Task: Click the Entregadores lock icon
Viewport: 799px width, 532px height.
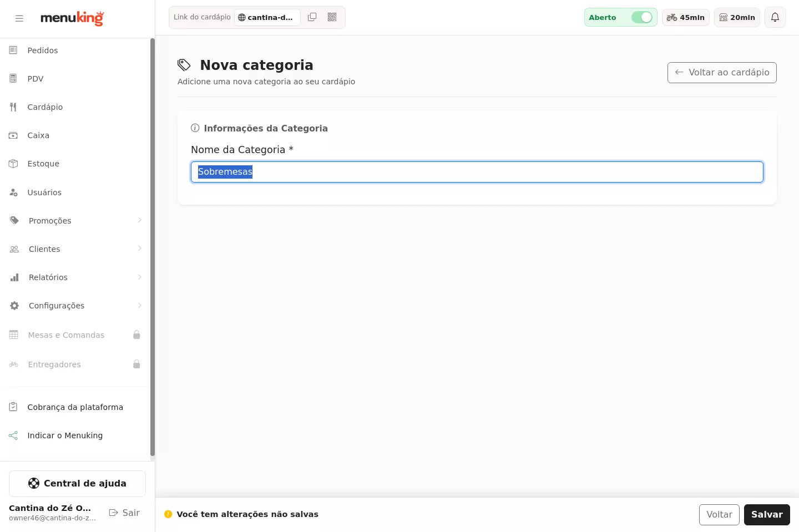Action: (136, 364)
